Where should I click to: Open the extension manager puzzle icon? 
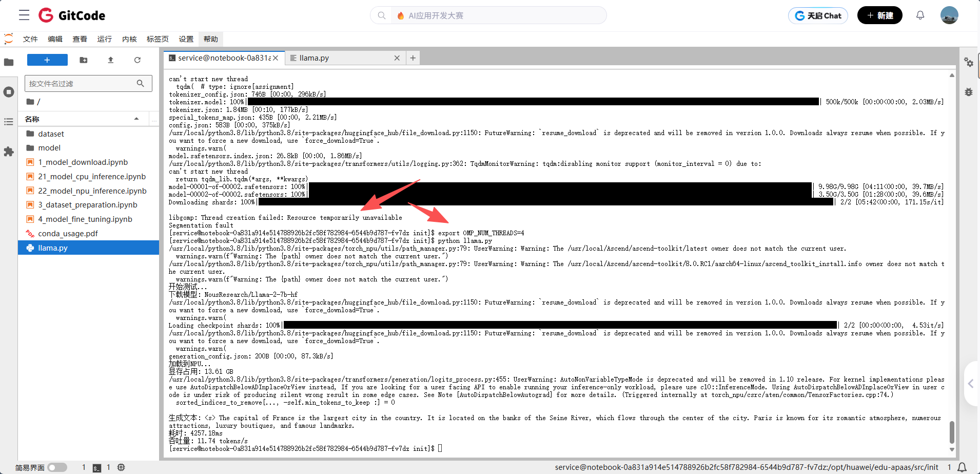pos(9,151)
